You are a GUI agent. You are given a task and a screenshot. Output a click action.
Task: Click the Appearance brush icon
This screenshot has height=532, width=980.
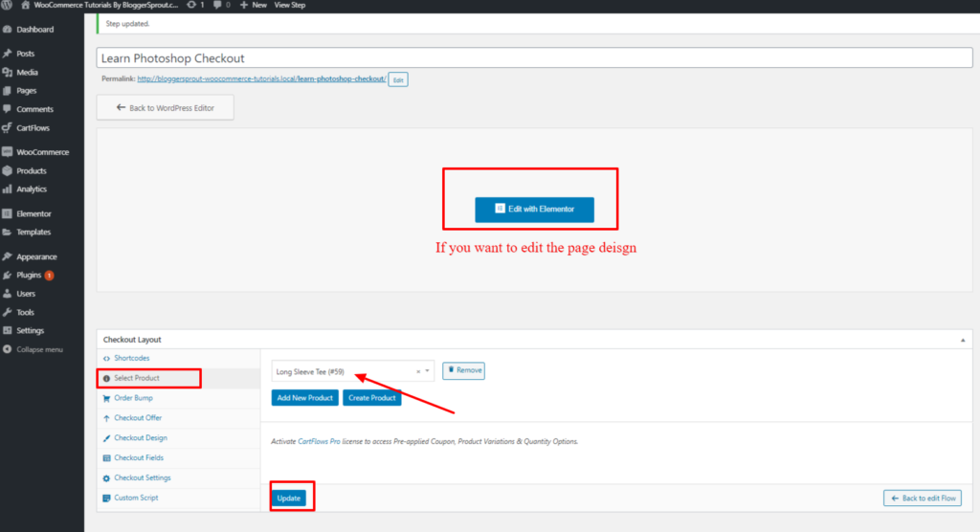pos(8,257)
